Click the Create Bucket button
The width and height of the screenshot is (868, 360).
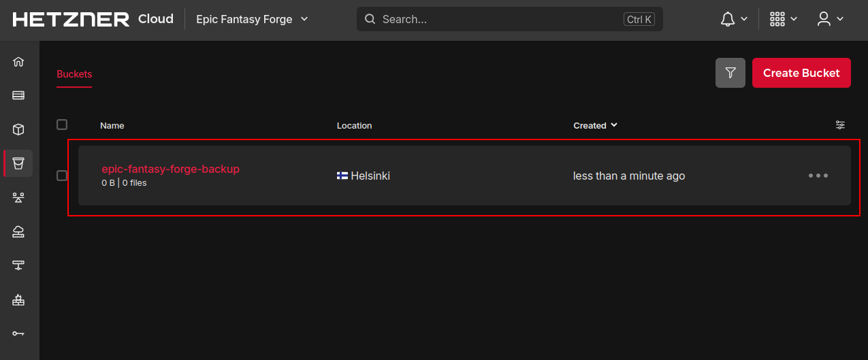(x=801, y=73)
